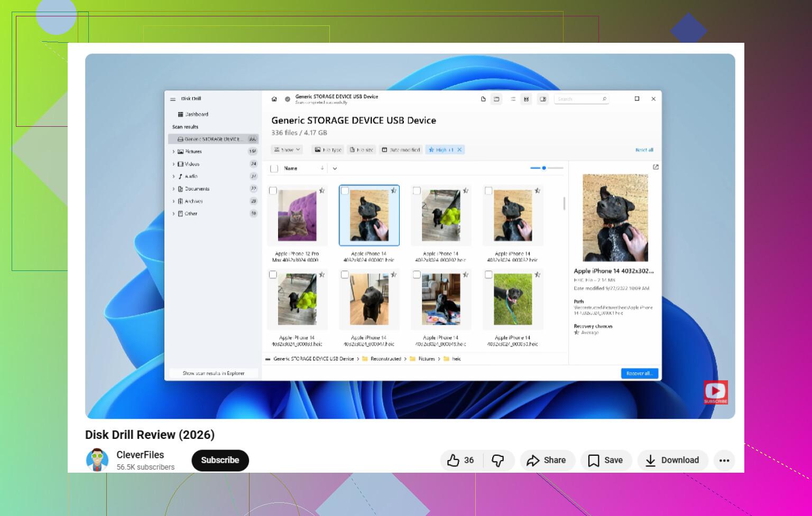The width and height of the screenshot is (812, 516).
Task: Select Generic STORAGE DEVICE scan result
Action: [213, 139]
